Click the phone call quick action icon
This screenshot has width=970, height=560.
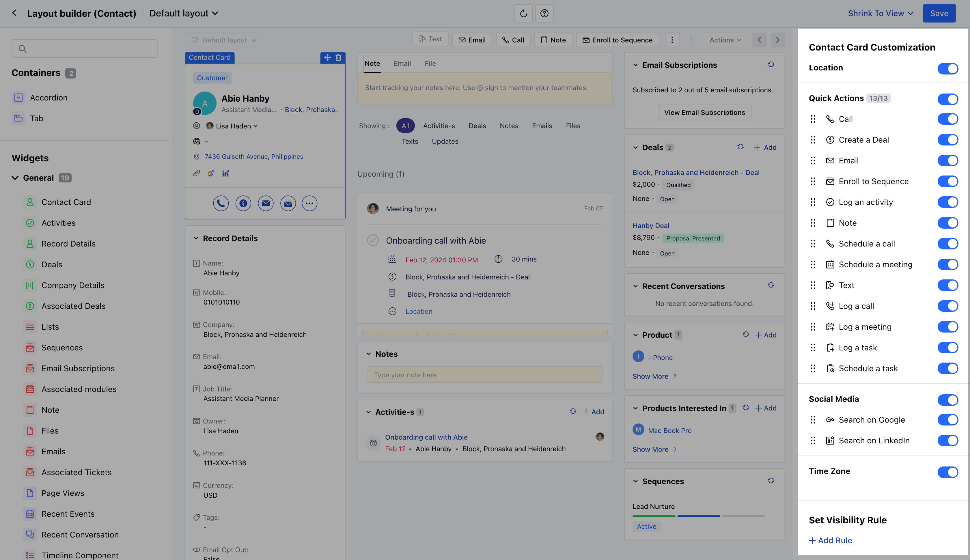[x=221, y=203]
